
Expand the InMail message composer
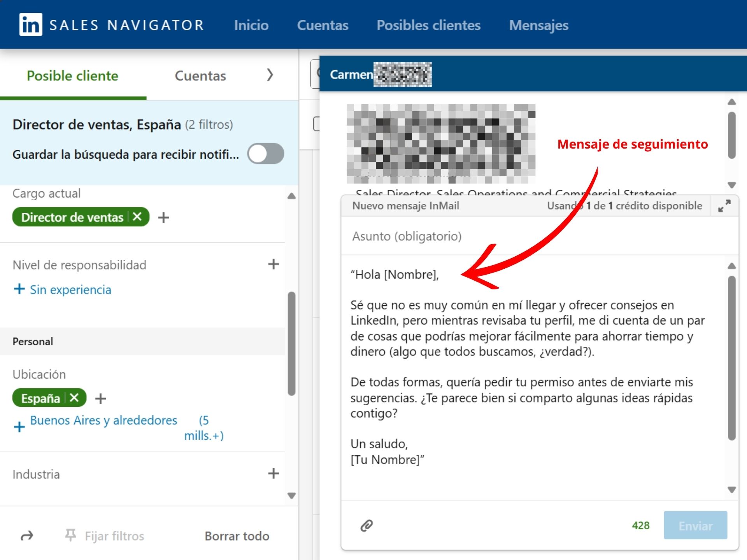[x=724, y=206]
